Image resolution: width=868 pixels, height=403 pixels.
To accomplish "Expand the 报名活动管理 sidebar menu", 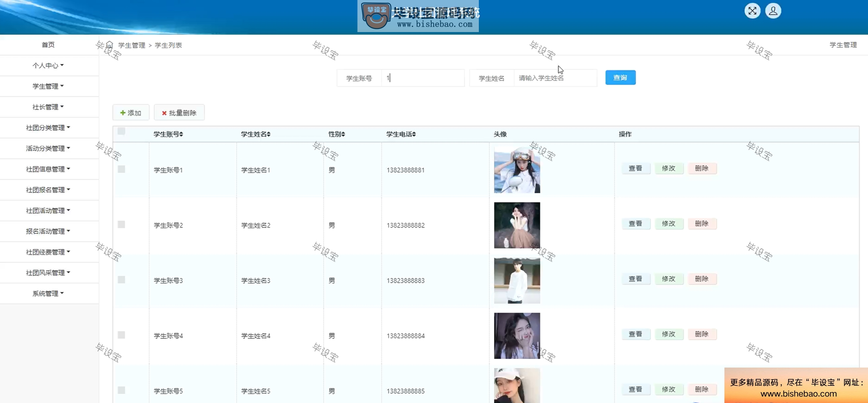I will pos(49,231).
